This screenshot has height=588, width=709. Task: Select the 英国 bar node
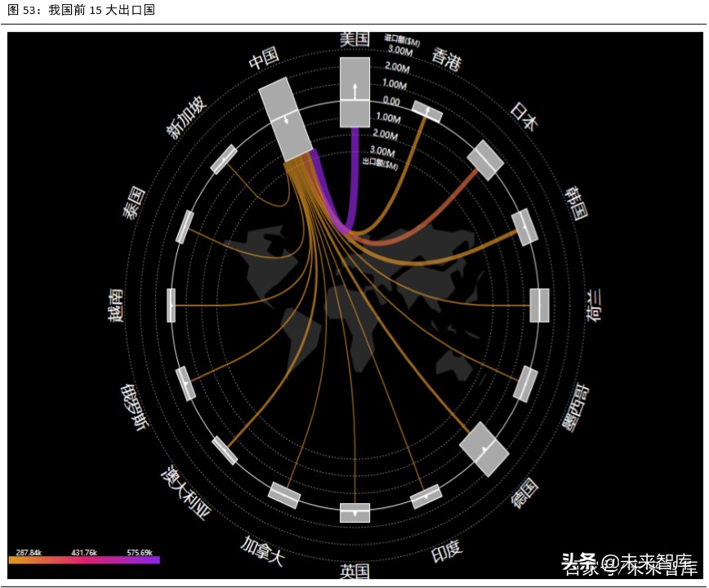355,513
